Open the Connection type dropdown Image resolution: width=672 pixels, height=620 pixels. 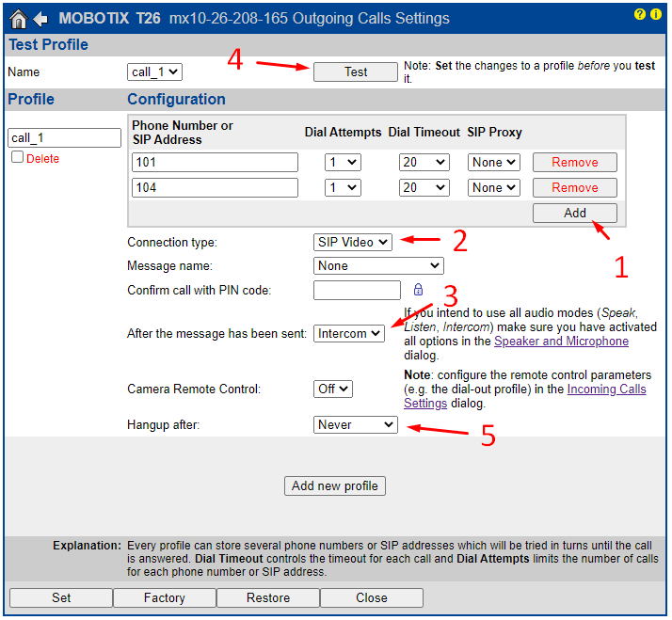352,242
